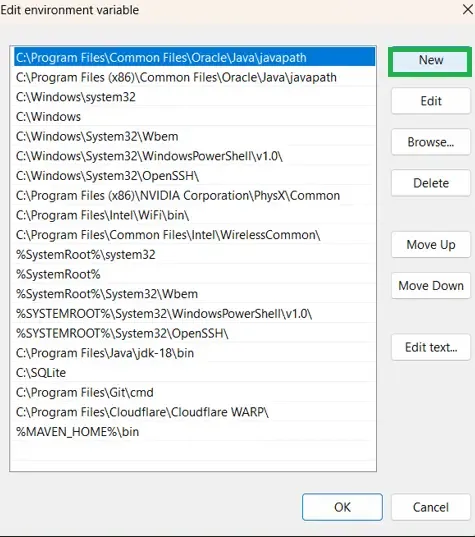Select the jdk-18\bin path entry
The image size is (475, 537).
click(x=193, y=353)
